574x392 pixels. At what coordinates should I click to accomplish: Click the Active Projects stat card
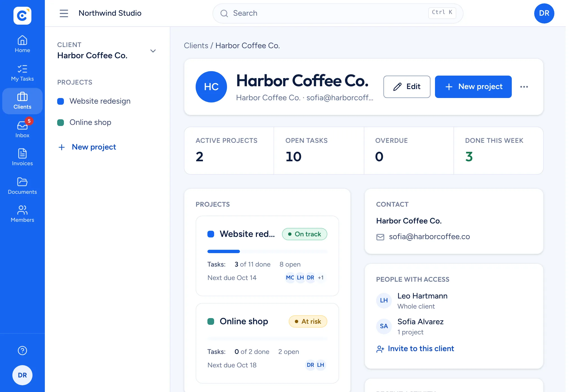pos(229,151)
